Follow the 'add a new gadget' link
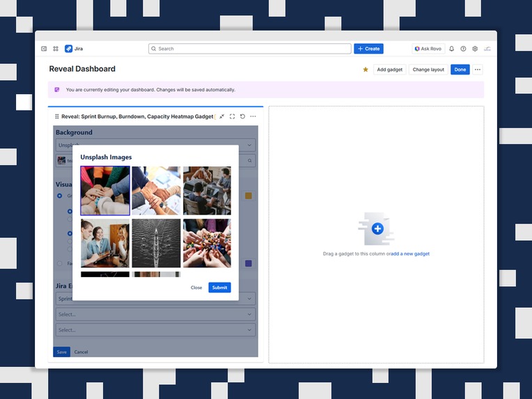 [x=410, y=253]
